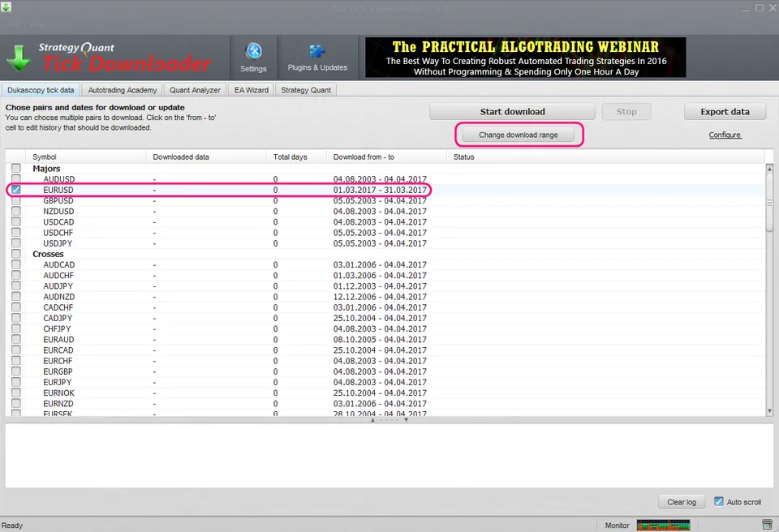This screenshot has height=532, width=779.
Task: Edit the AUDCHF range '01.03.2006 - 04.04.2017'
Action: [x=380, y=275]
